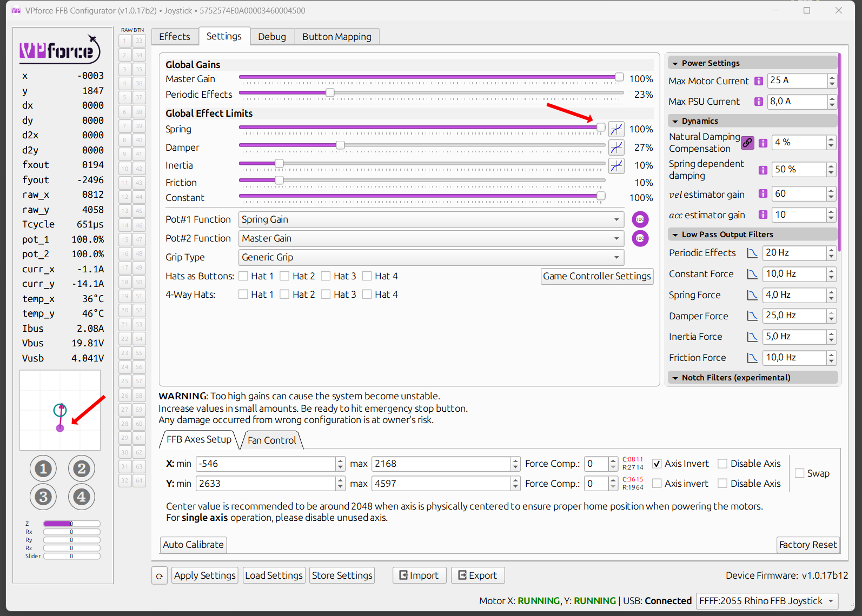This screenshot has width=862, height=616.
Task: Click the round joystick button 1 indicator
Action: click(x=43, y=469)
